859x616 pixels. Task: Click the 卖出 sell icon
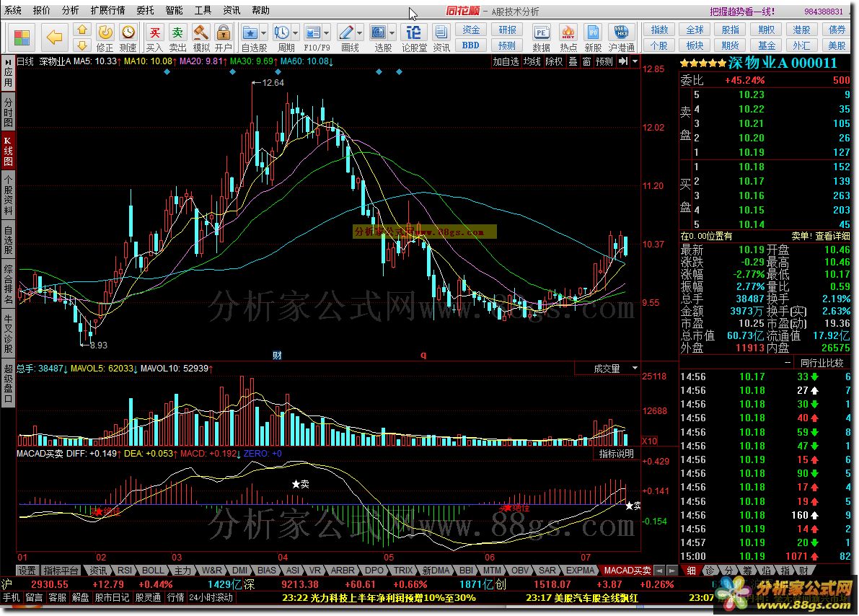pos(177,38)
